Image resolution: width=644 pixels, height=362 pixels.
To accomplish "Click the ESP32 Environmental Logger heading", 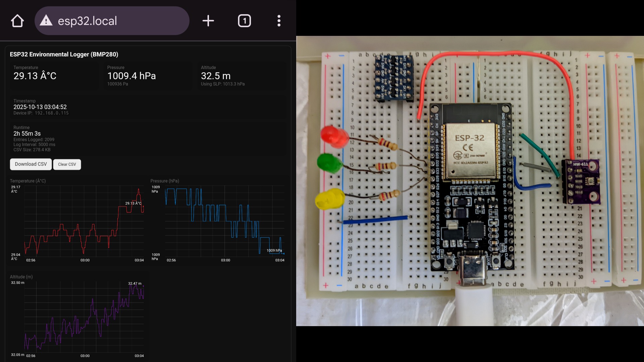I will pos(64,54).
